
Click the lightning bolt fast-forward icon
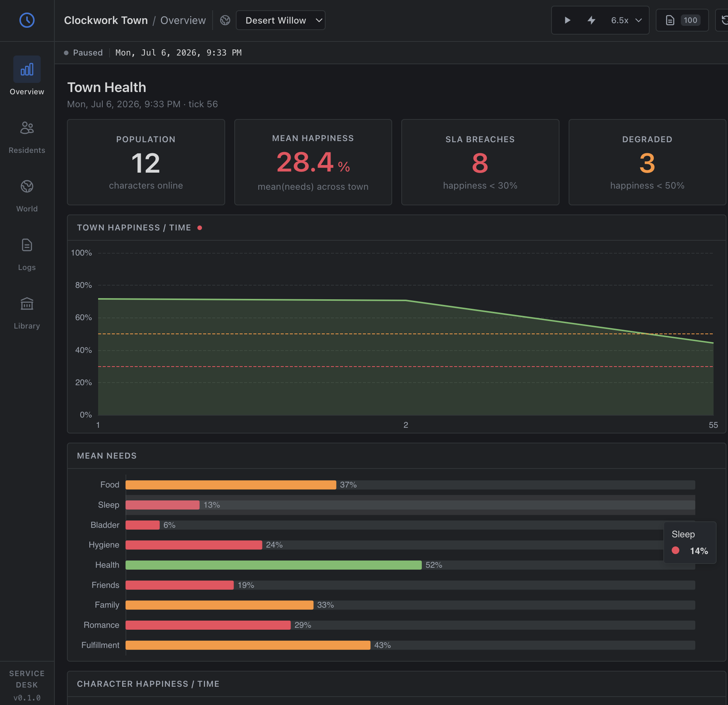pyautogui.click(x=591, y=20)
